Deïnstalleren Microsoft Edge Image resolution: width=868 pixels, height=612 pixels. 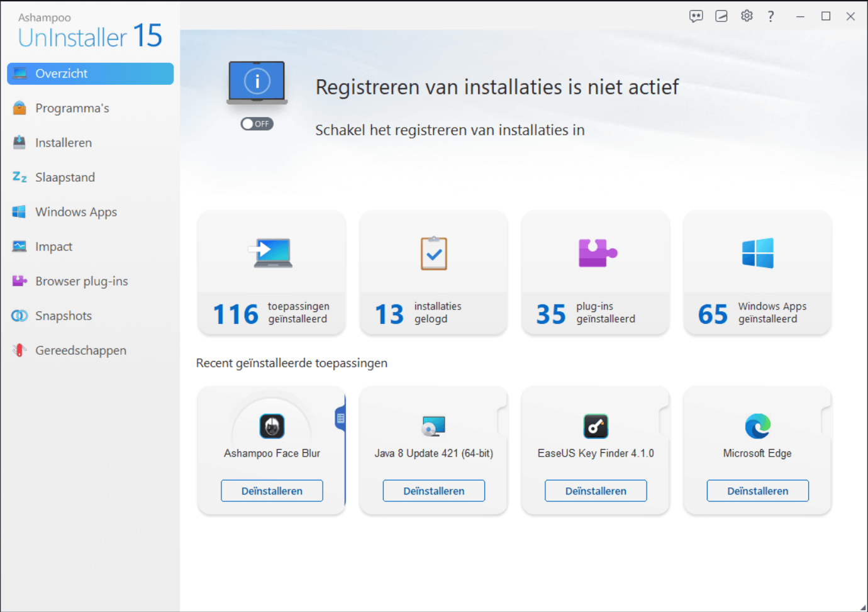758,491
